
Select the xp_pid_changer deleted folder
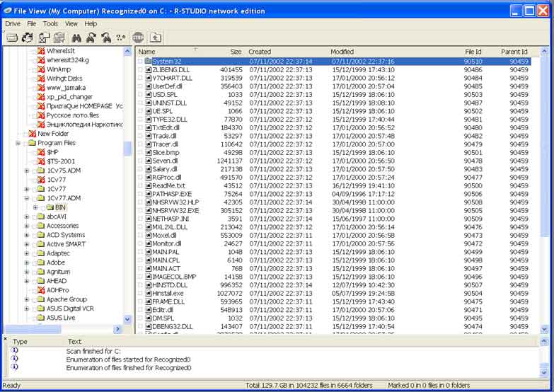(x=69, y=96)
